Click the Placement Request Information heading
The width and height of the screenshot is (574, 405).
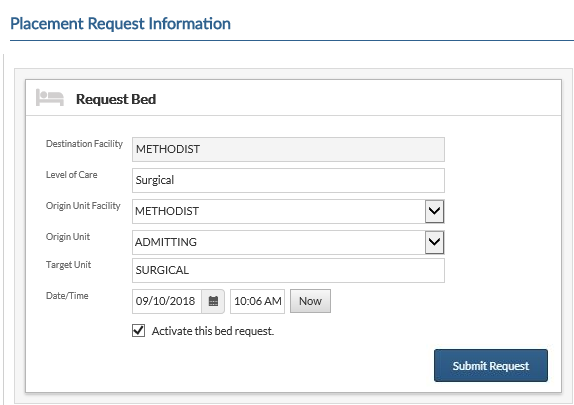click(x=120, y=24)
